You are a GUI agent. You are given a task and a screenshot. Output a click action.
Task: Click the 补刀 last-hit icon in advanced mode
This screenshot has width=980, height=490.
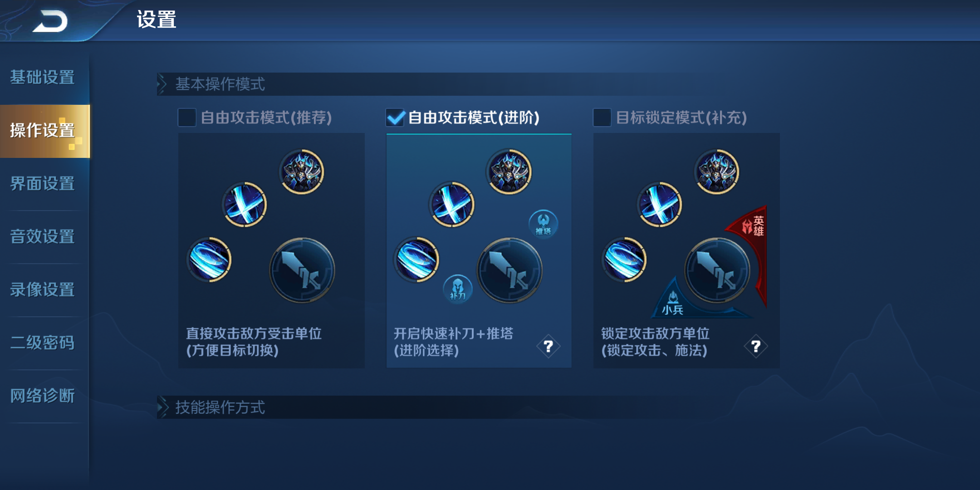457,289
